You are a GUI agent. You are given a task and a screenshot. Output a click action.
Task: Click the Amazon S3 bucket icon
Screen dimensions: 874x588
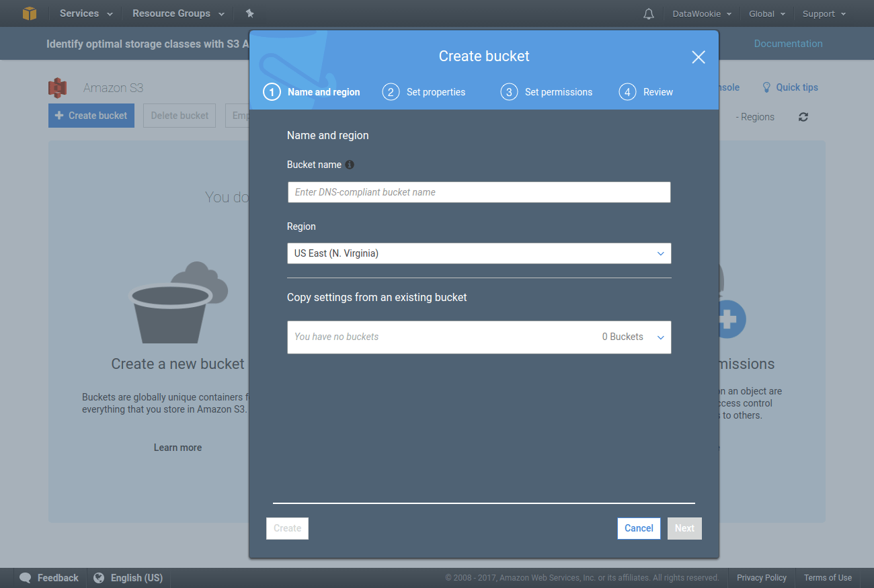click(x=58, y=87)
